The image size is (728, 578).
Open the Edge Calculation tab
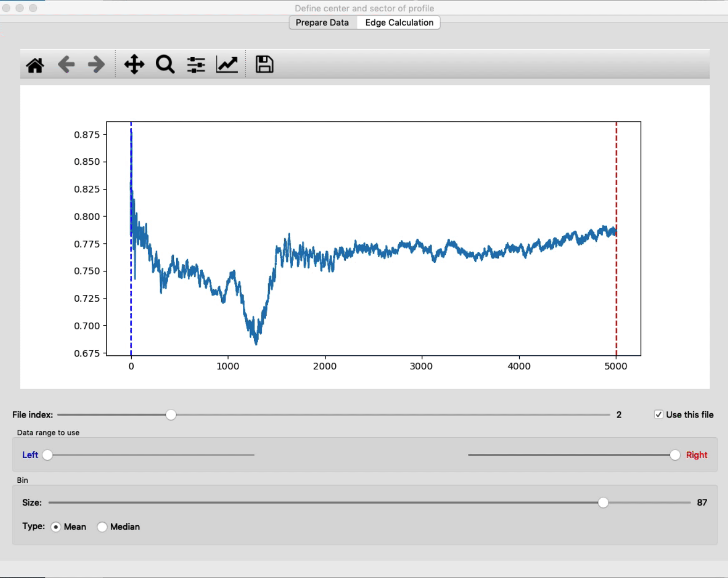399,22
